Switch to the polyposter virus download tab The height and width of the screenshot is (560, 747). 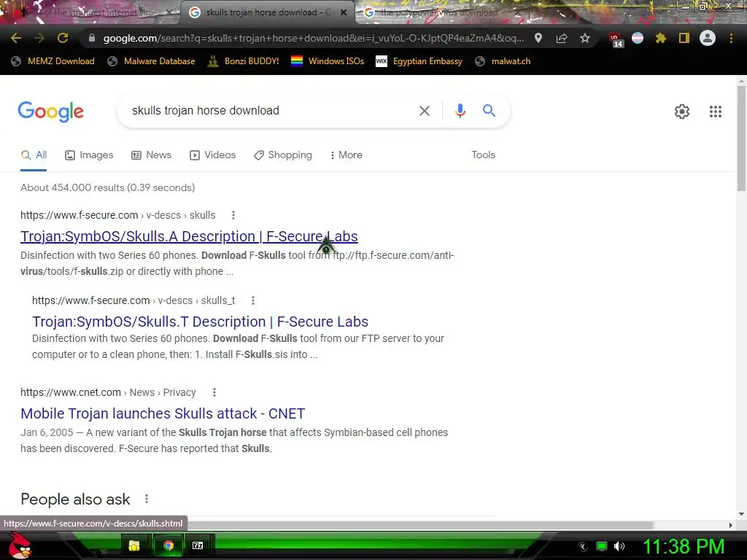pyautogui.click(x=438, y=12)
